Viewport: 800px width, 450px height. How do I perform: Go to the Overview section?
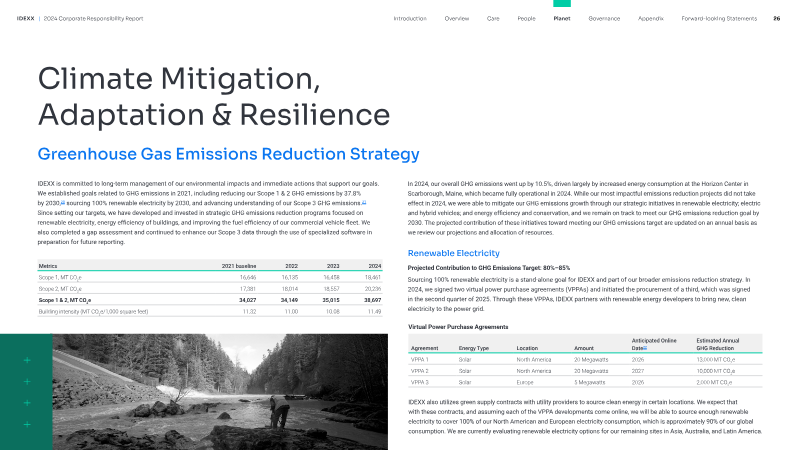[456, 19]
